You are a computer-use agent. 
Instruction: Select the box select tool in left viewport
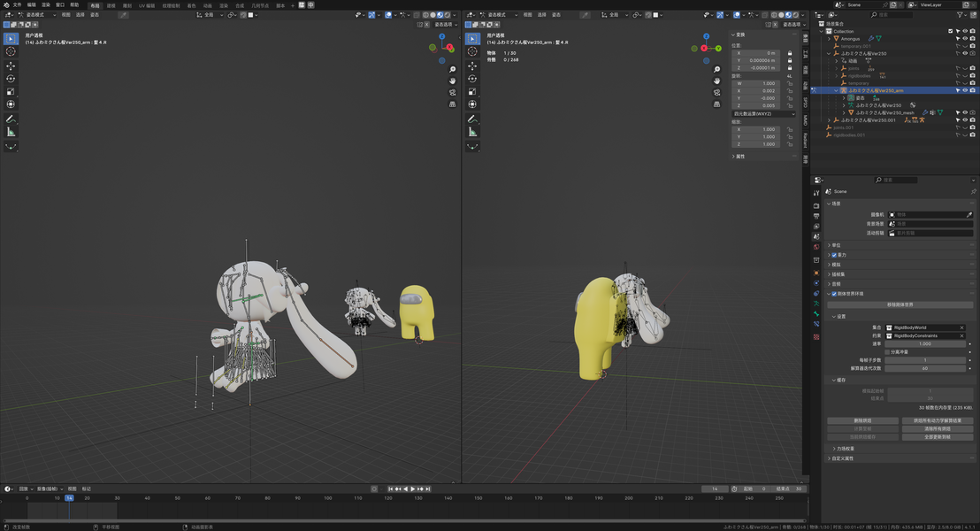[x=11, y=39]
